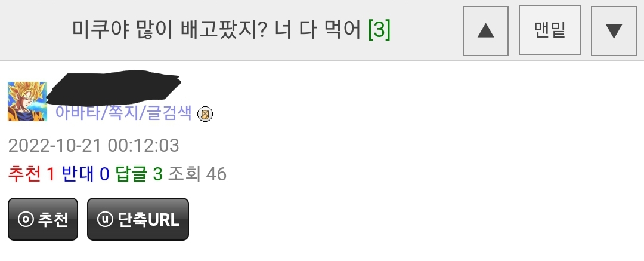Click the blacked-out username
The width and height of the screenshot is (644, 261).
[113, 87]
